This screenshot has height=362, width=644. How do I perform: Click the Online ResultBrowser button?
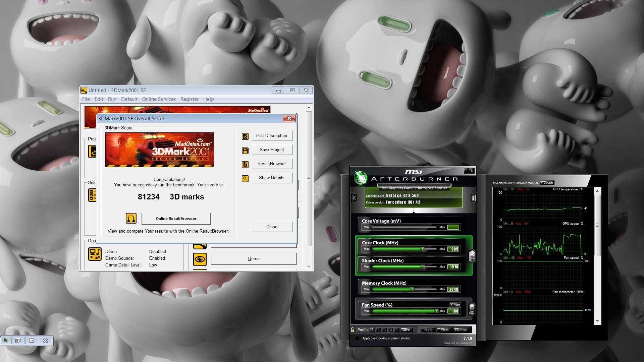click(x=176, y=219)
